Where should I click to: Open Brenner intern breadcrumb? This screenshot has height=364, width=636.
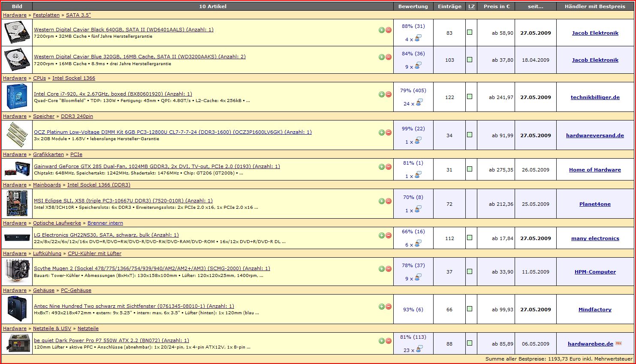click(105, 223)
